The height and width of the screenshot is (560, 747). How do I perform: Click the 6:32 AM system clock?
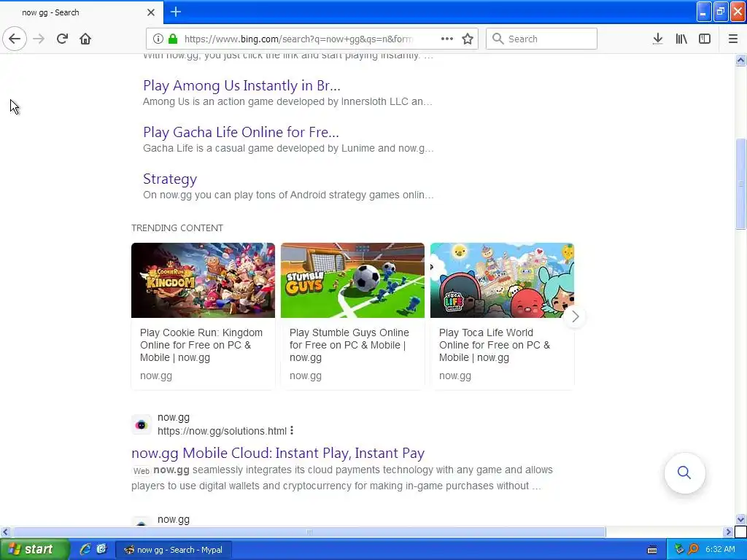pos(720,550)
